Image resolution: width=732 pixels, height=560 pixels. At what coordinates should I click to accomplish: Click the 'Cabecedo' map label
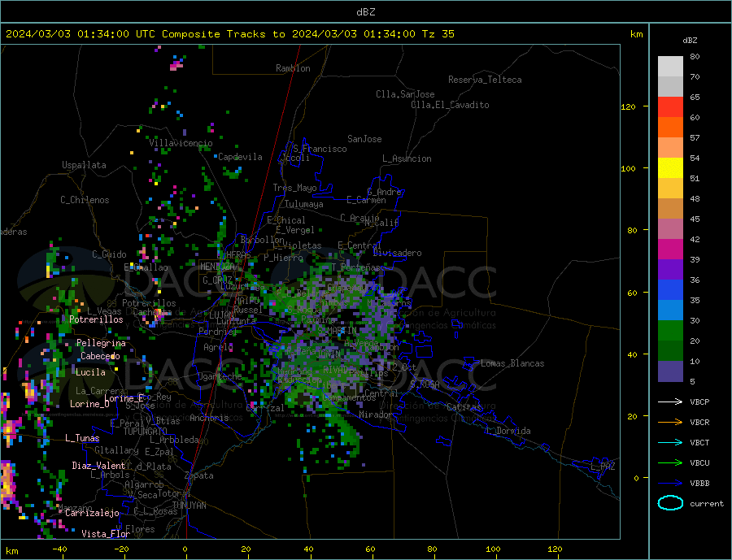100,357
